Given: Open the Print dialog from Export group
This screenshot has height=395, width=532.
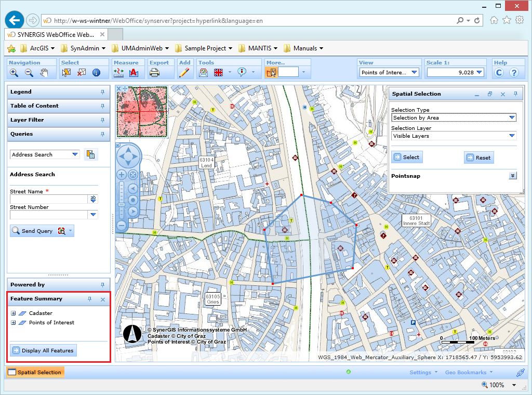Looking at the screenshot, I should (154, 73).
